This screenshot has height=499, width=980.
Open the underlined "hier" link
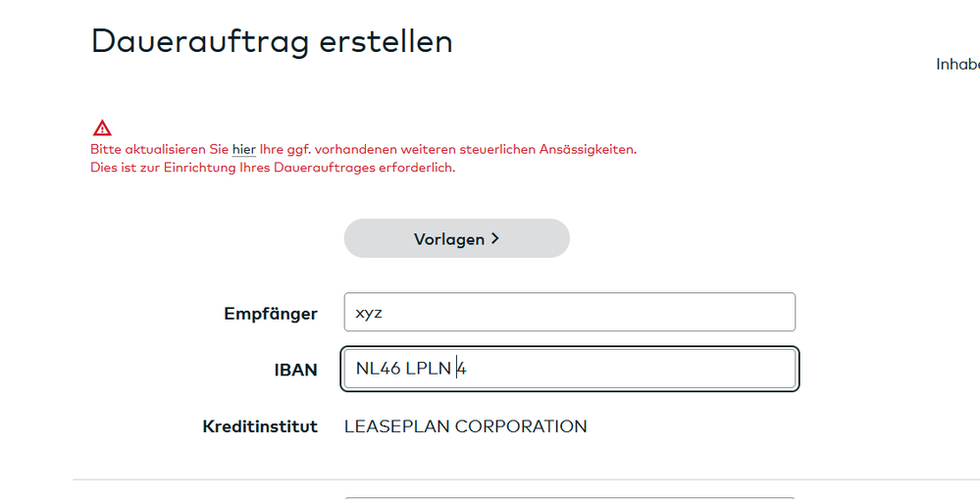tap(244, 149)
